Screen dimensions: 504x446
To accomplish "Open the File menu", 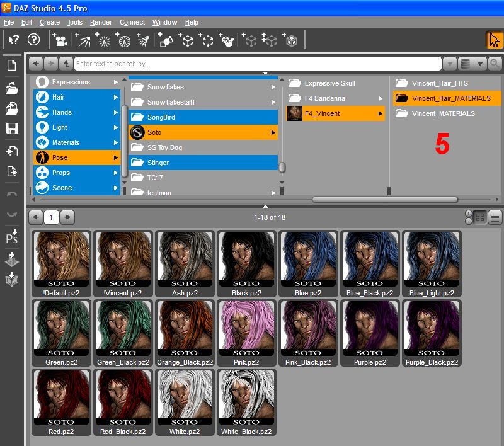I will (x=9, y=22).
